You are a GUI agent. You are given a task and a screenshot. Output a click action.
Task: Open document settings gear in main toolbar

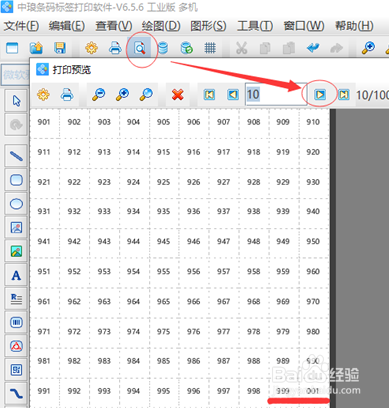tap(91, 48)
